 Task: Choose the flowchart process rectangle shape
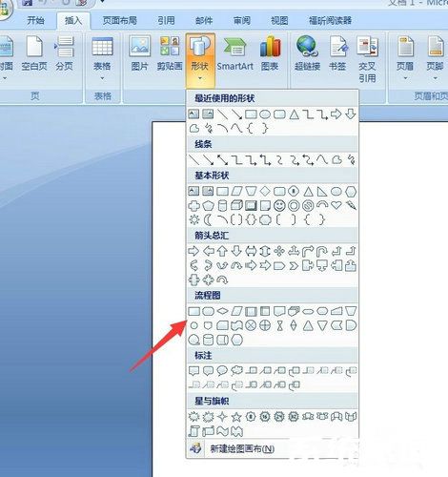click(193, 311)
